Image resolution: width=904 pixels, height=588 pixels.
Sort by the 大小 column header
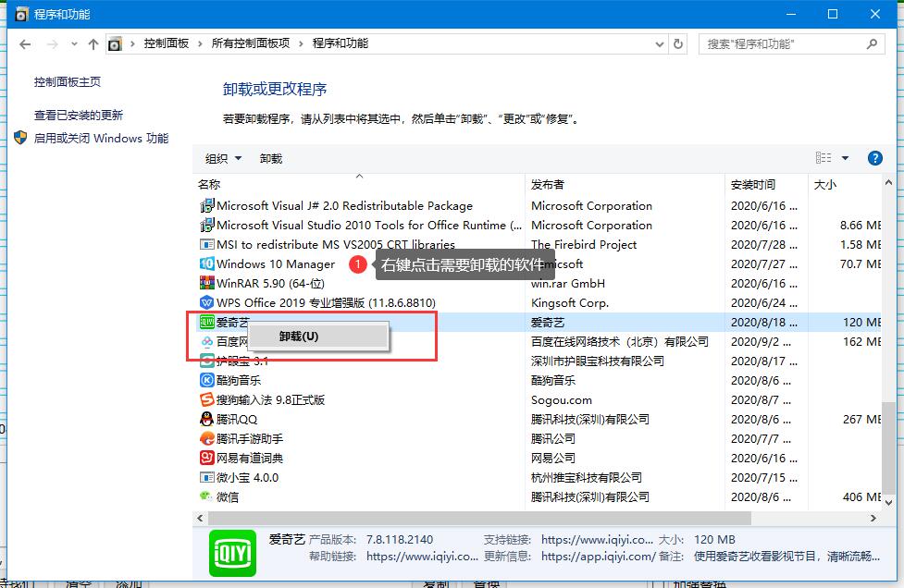point(825,184)
